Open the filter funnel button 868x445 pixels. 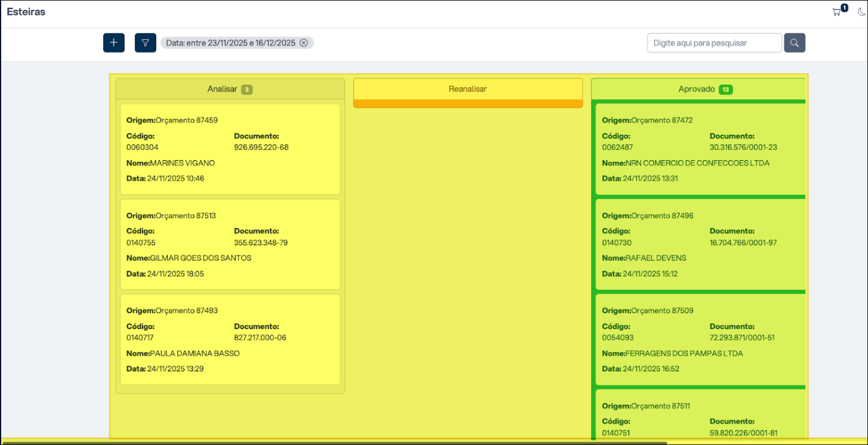(145, 43)
